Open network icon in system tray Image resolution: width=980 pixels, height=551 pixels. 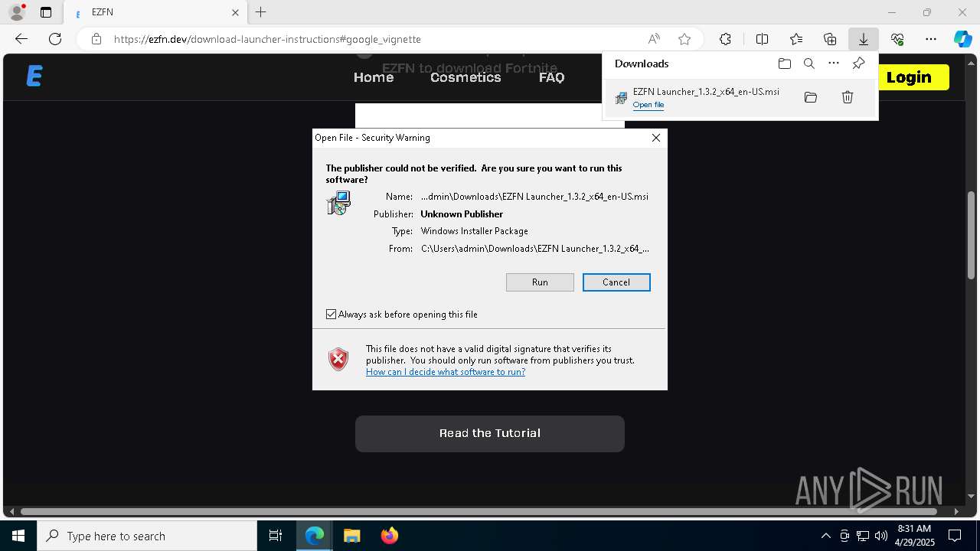point(863,536)
